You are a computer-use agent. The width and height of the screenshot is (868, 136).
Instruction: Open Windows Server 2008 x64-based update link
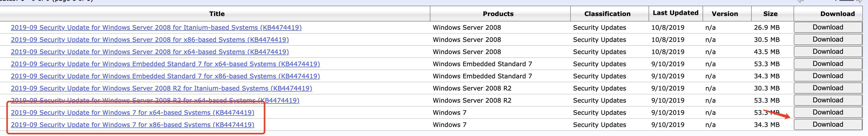tap(150, 52)
